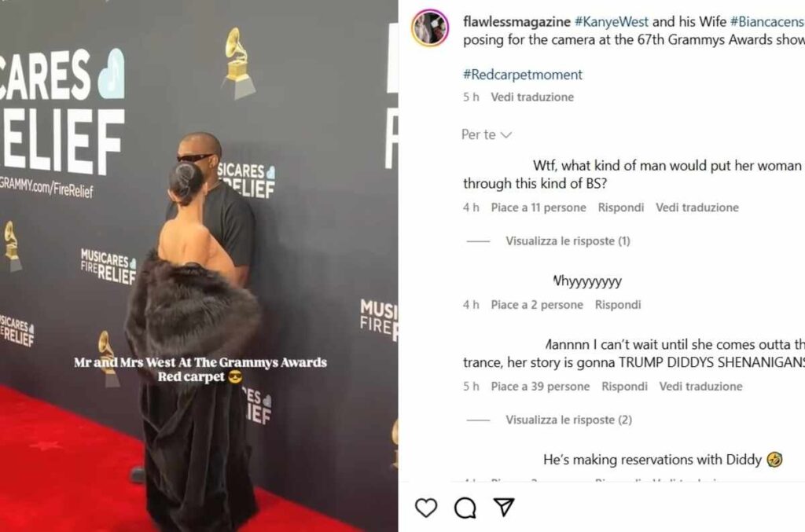Click the red carpet video on the left
The width and height of the screenshot is (805, 532).
199,266
